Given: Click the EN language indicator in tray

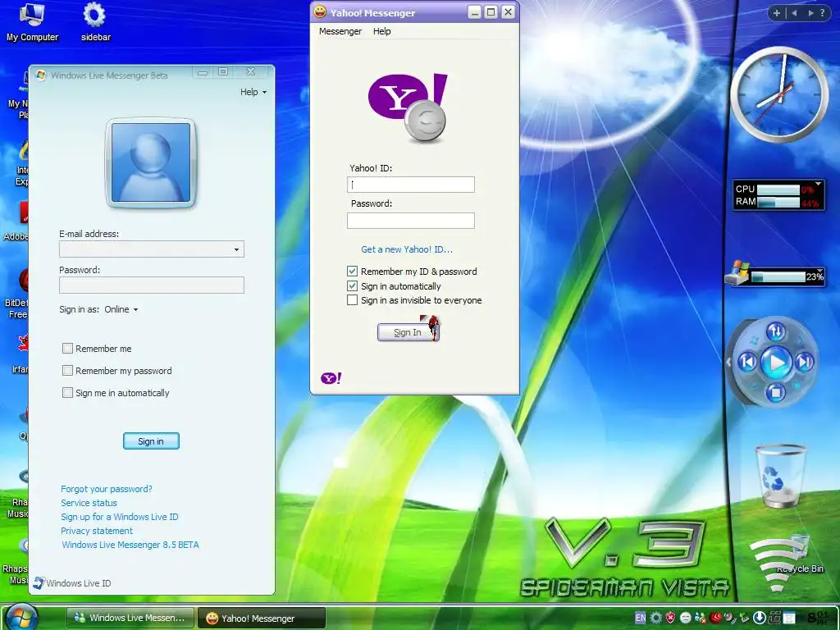Looking at the screenshot, I should tap(640, 618).
